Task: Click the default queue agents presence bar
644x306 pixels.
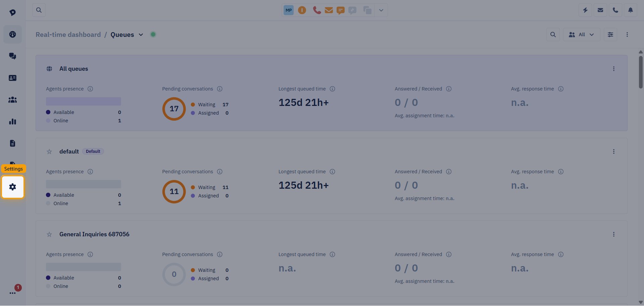Action: tap(84, 184)
